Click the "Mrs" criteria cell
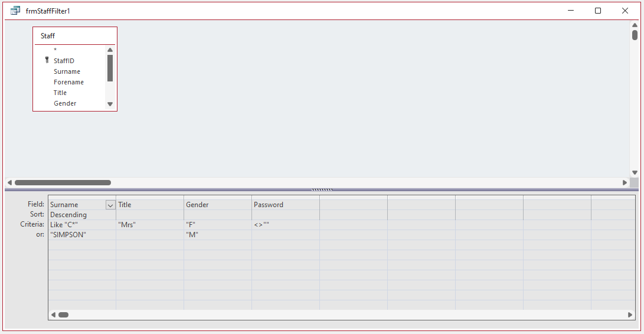This screenshot has height=334, width=644. pos(150,225)
